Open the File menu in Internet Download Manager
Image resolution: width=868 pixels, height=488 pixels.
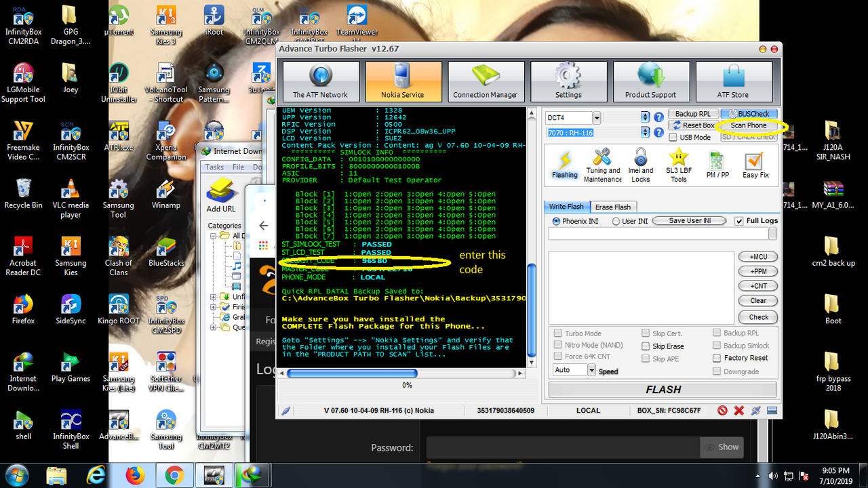(239, 167)
